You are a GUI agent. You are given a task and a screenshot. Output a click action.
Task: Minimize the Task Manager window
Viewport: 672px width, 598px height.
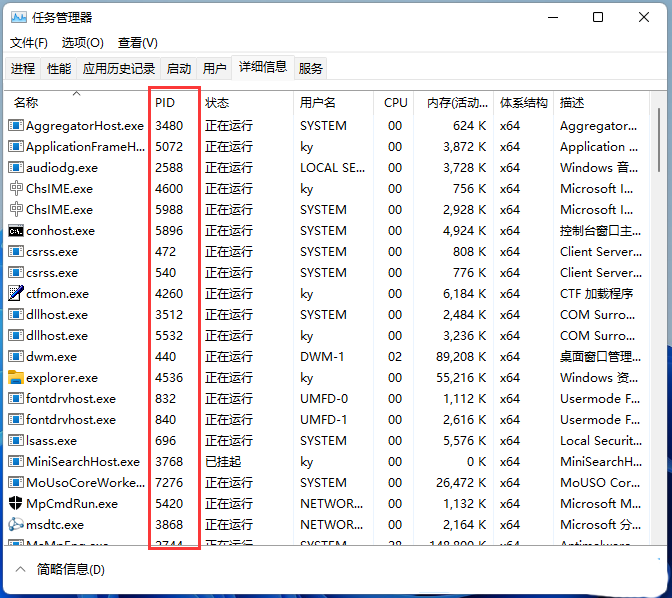pyautogui.click(x=553, y=18)
